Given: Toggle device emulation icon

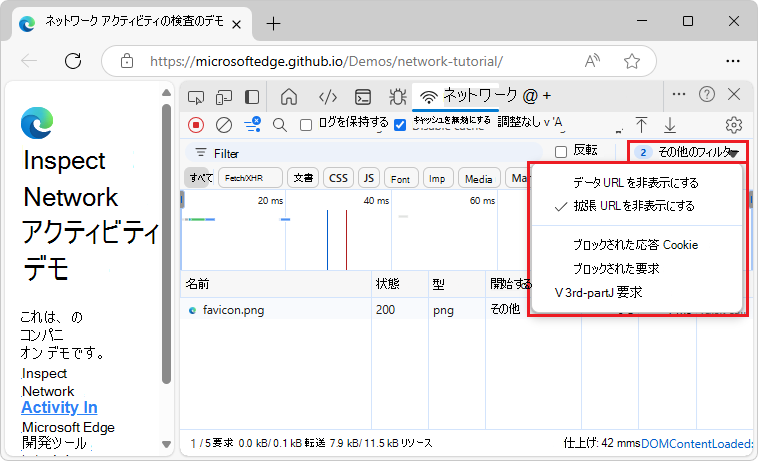Looking at the screenshot, I should [x=224, y=97].
